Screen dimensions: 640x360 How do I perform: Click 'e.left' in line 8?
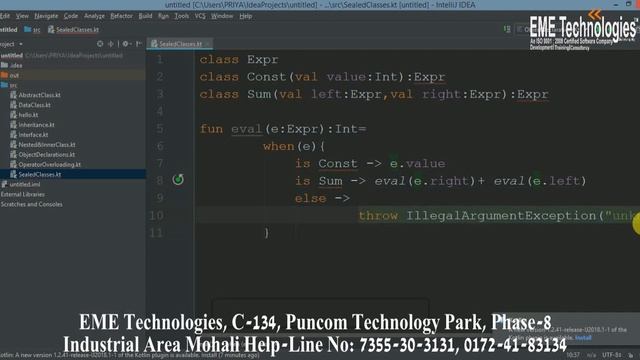(557, 181)
